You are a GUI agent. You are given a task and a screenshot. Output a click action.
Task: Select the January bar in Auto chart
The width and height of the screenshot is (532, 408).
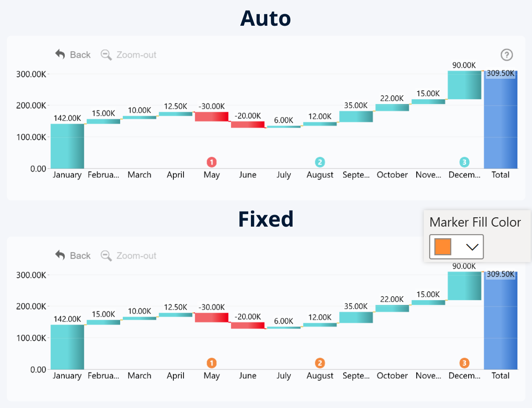pos(67,146)
